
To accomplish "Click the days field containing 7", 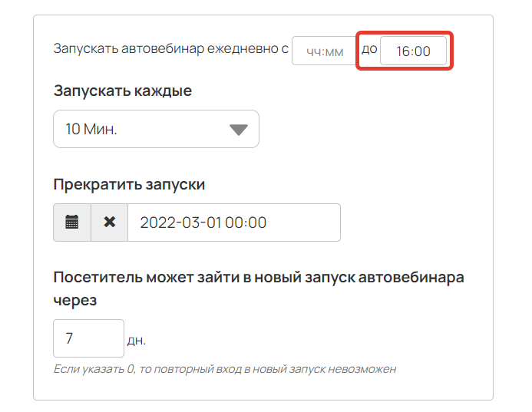I will [88, 338].
